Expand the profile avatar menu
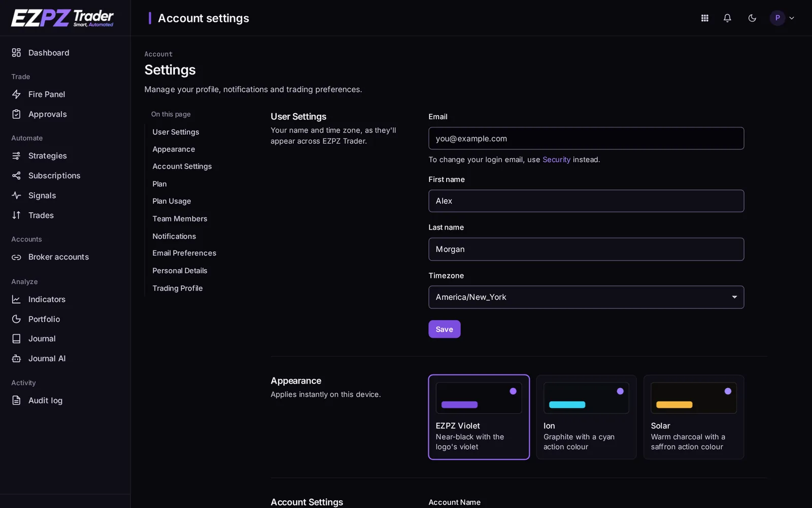This screenshot has height=508, width=812. [x=782, y=18]
